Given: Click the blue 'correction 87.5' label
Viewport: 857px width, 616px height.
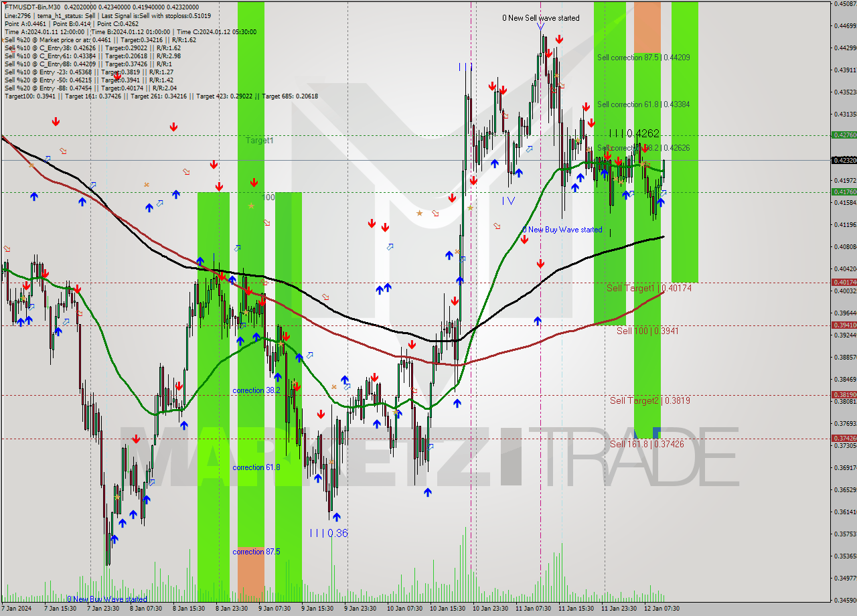Looking at the screenshot, I should click(256, 552).
